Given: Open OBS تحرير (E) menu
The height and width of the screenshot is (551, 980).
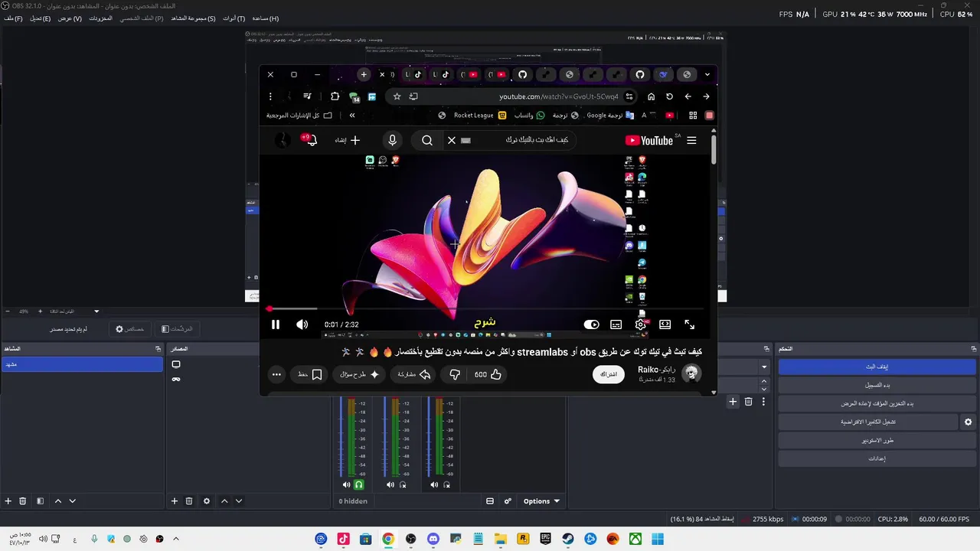Looking at the screenshot, I should point(41,18).
